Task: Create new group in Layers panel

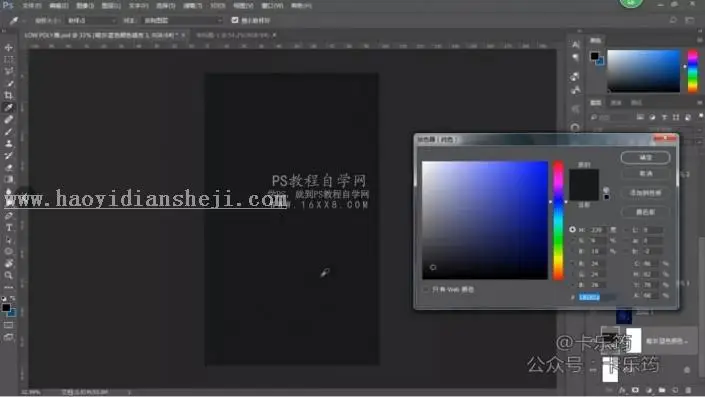Action: point(662,390)
